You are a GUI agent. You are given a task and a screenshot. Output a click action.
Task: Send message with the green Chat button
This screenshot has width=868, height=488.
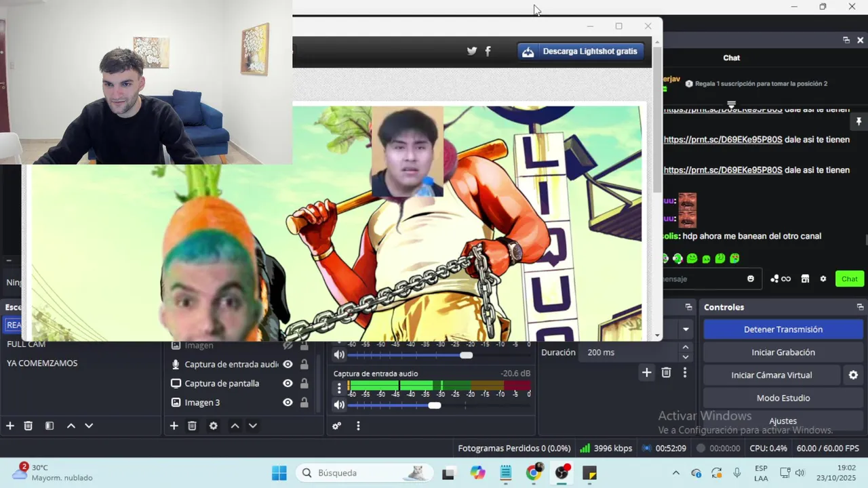point(850,279)
